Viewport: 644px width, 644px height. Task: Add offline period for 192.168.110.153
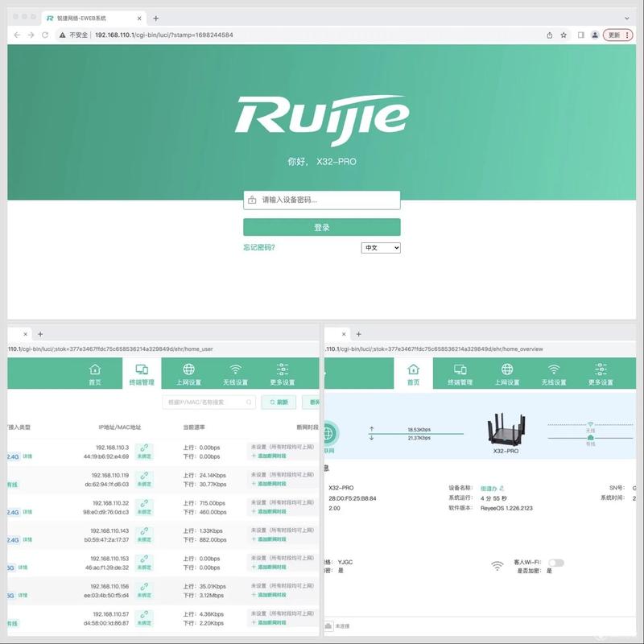click(269, 568)
